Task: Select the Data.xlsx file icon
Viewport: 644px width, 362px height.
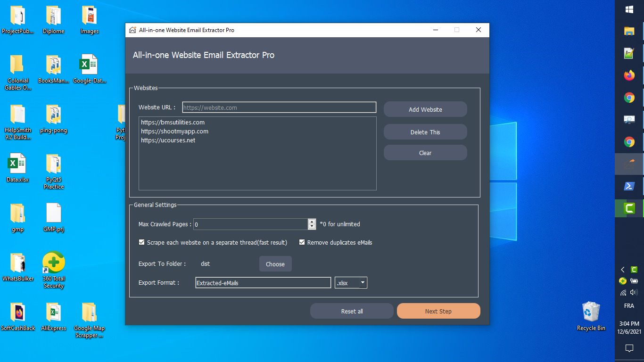Action: click(x=18, y=168)
